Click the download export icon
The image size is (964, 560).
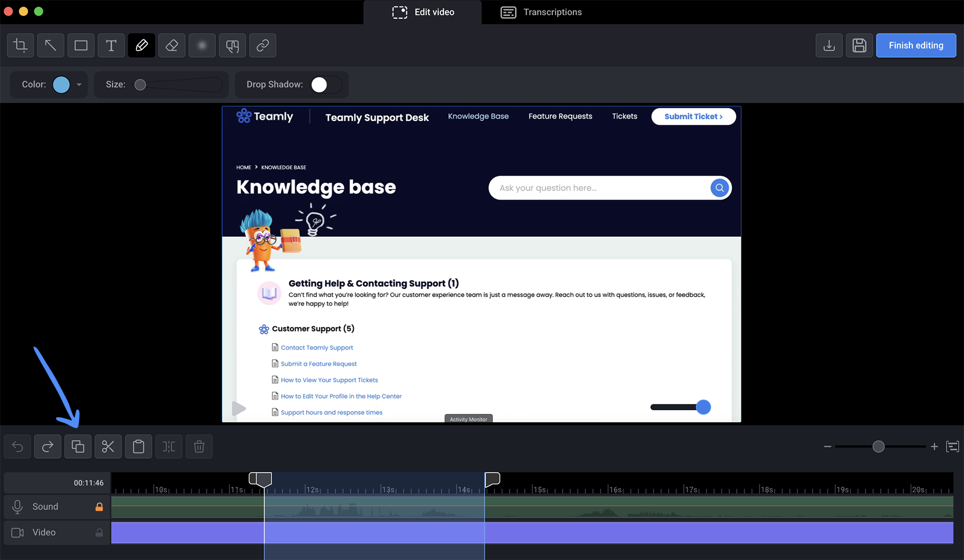pos(829,46)
